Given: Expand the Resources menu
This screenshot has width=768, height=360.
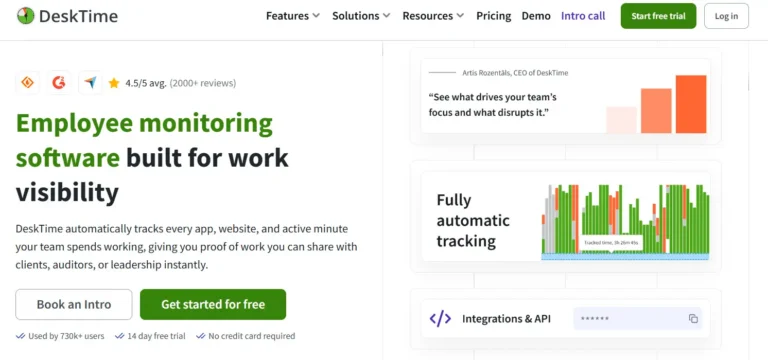Looking at the screenshot, I should coord(433,16).
